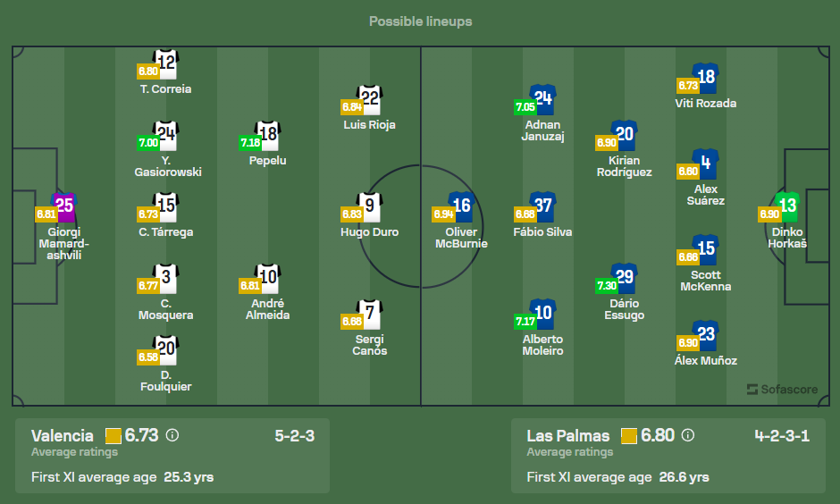Open Oliver McBurnie's number 16 shirt
The height and width of the screenshot is (504, 840).
(461, 207)
